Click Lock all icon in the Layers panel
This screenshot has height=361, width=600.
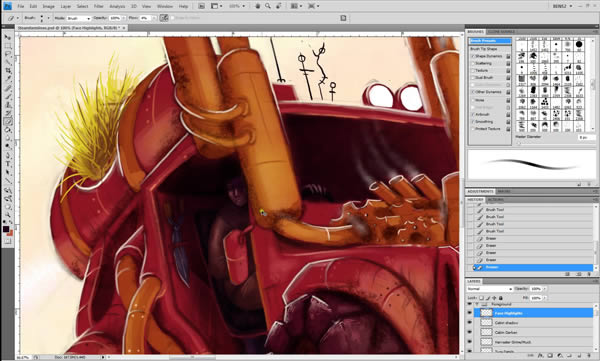500,298
